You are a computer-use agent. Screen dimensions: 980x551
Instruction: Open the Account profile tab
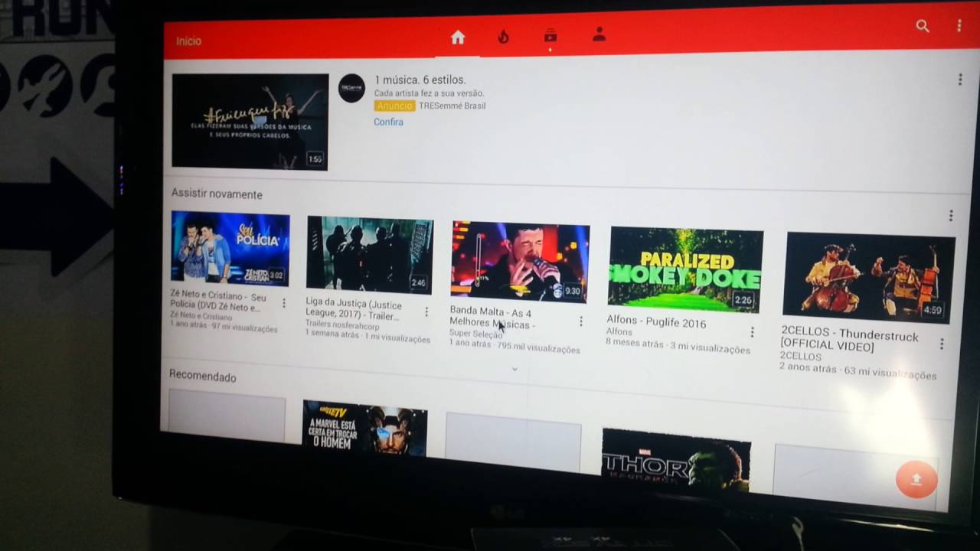coord(599,34)
